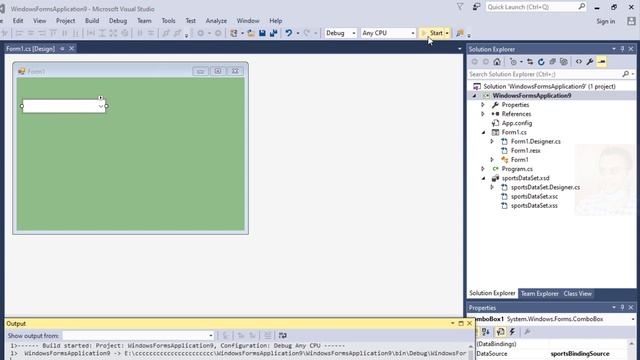Toggle word wrap icon in Output window
640x360 pixels.
(x=282, y=336)
